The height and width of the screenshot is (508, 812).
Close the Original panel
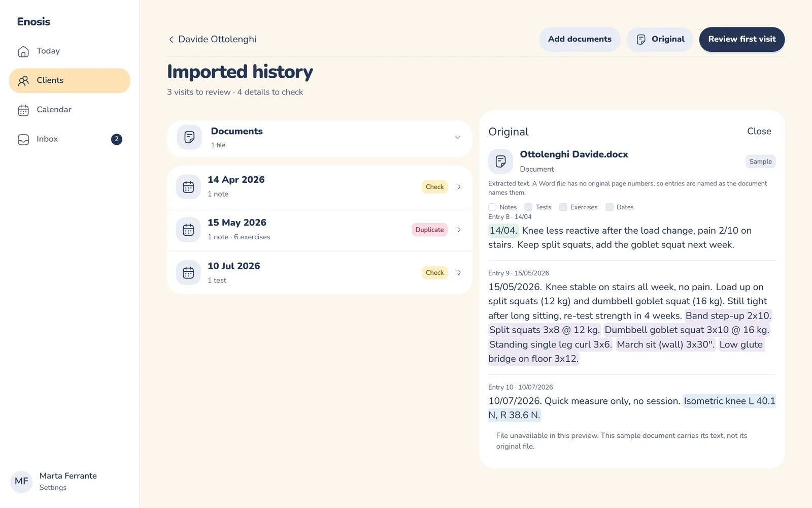click(759, 131)
